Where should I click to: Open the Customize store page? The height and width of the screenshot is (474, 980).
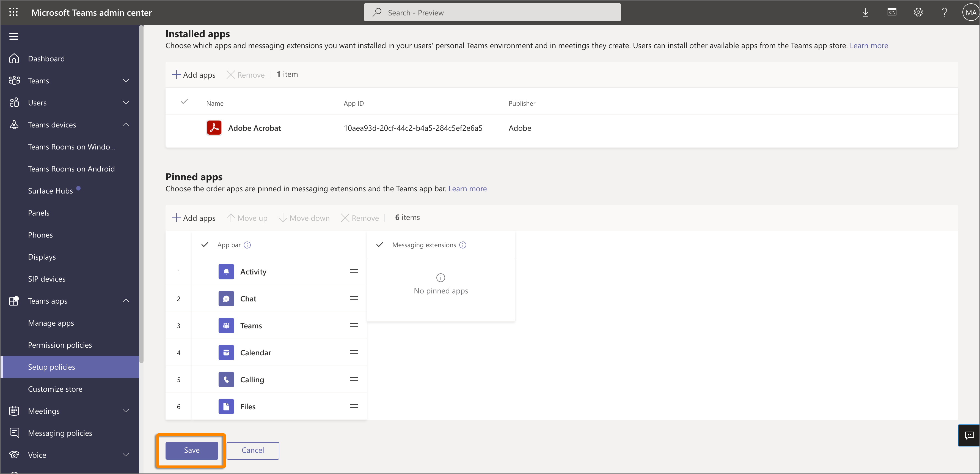click(x=55, y=389)
